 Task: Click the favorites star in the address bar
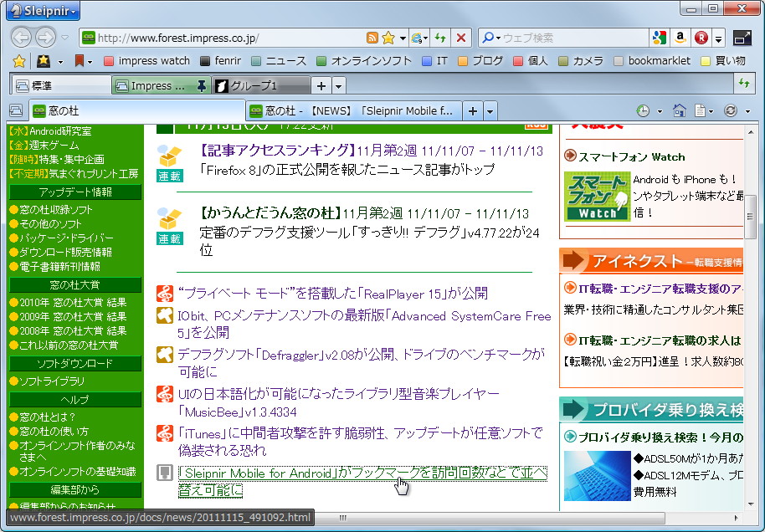click(387, 38)
